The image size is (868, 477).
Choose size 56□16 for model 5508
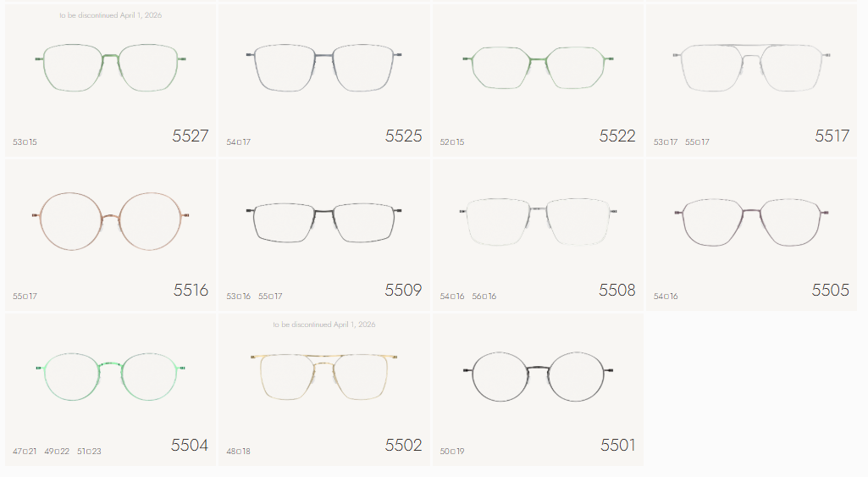click(x=484, y=296)
